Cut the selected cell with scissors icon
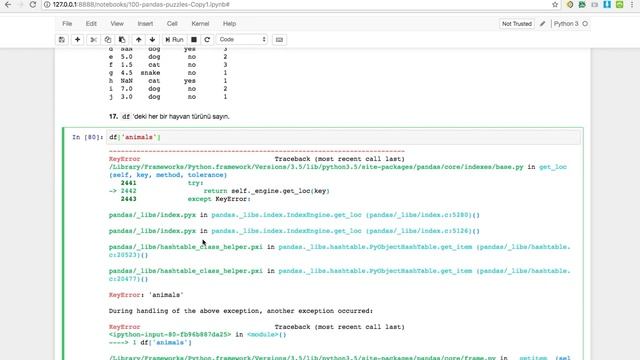Screen dimensions: 640x360 coord(93,40)
